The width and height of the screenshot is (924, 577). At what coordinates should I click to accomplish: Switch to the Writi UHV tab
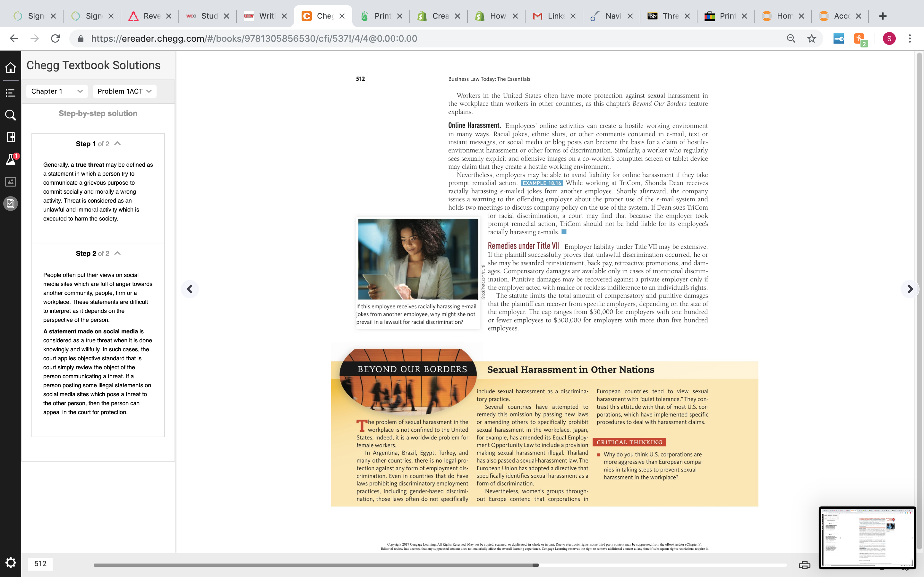(265, 16)
